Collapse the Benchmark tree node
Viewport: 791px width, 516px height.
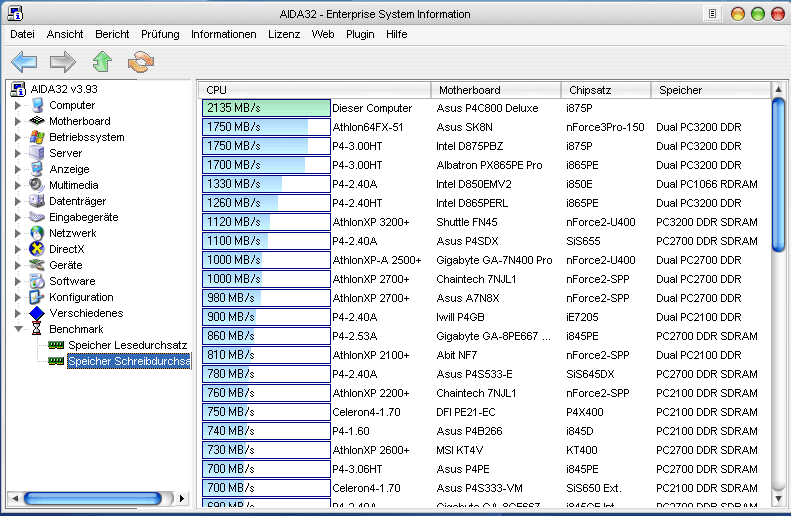coord(18,329)
